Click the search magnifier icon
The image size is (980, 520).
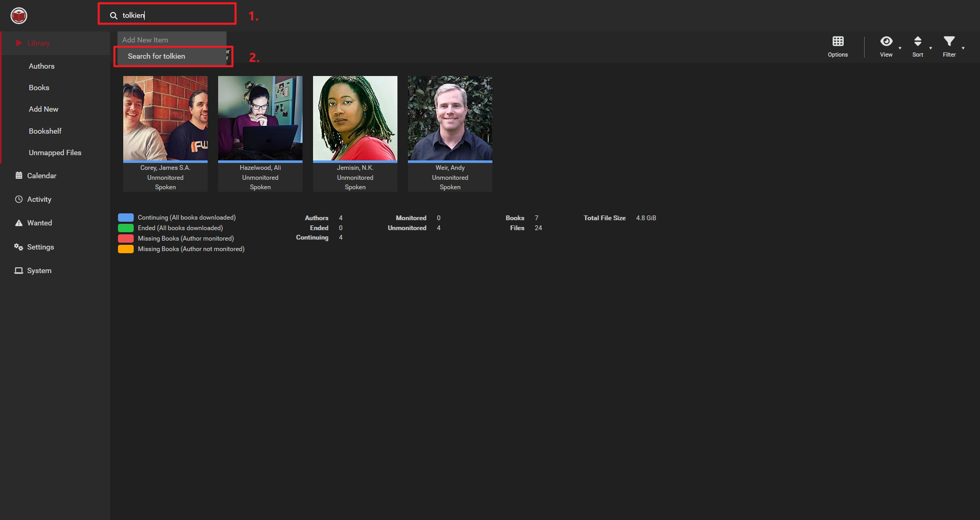point(113,16)
